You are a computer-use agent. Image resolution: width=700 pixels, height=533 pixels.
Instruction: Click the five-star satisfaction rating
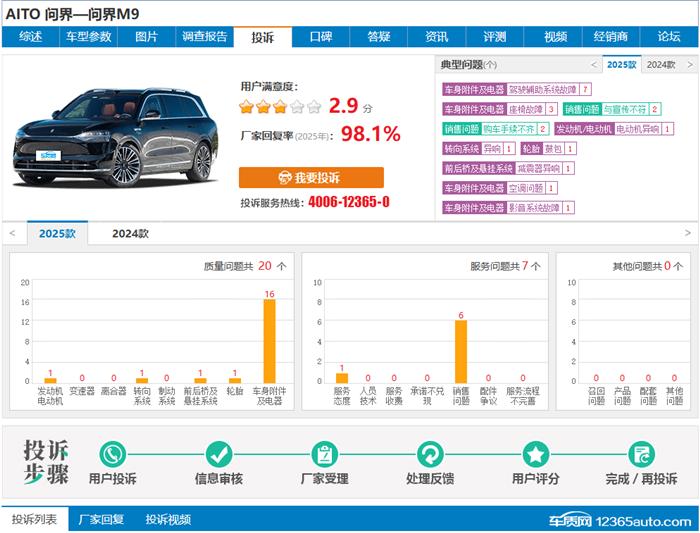(280, 107)
